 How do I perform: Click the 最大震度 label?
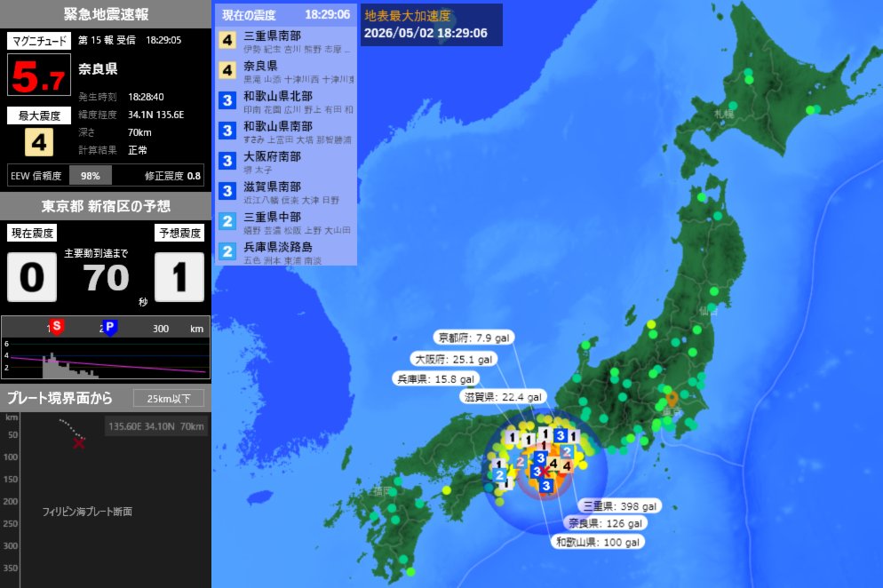pos(39,115)
